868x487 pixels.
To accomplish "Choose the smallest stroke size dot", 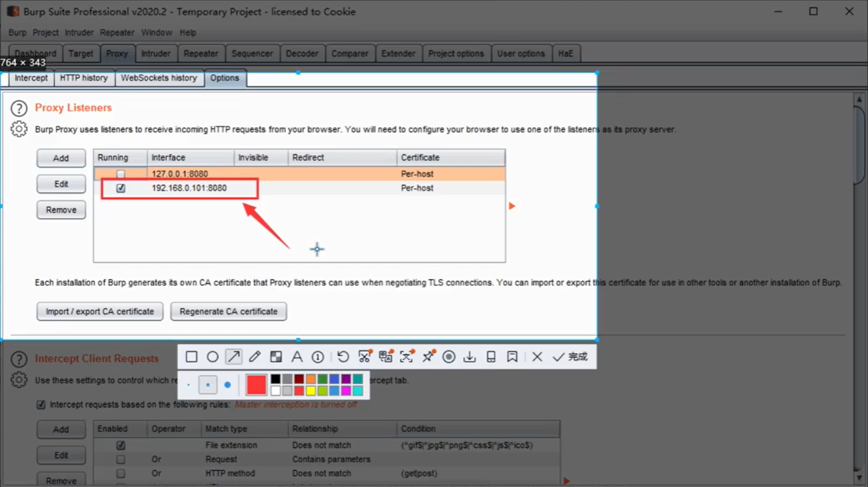I will pyautogui.click(x=188, y=385).
